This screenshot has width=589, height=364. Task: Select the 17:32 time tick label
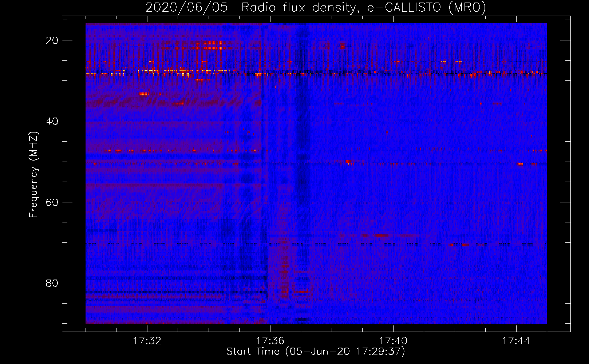pos(147,341)
